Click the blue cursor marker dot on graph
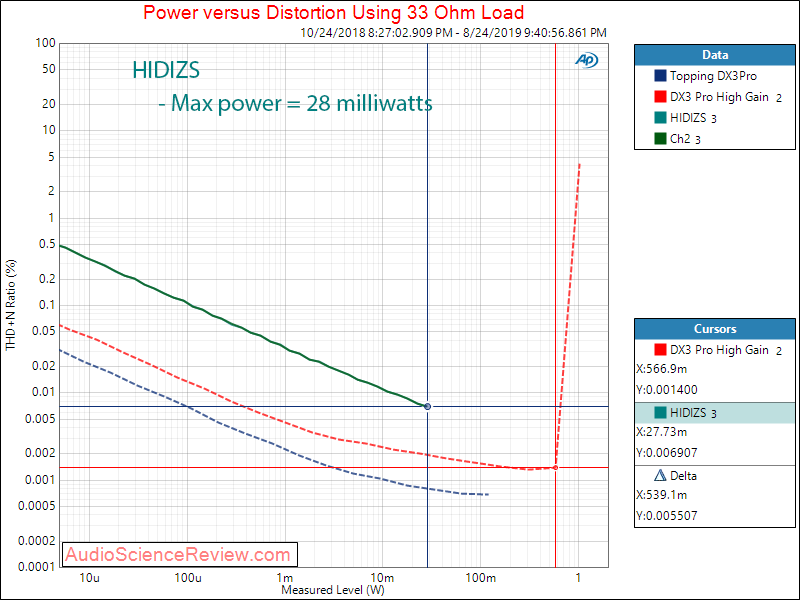 pos(428,407)
